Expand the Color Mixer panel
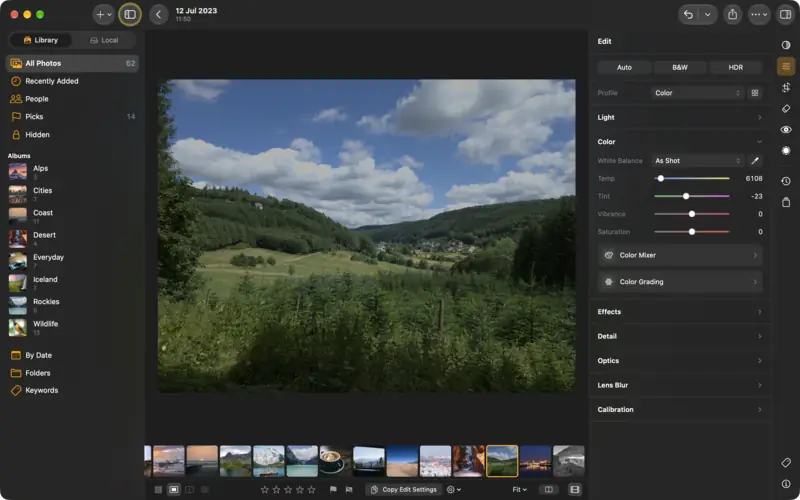This screenshot has width=800, height=500. click(680, 255)
